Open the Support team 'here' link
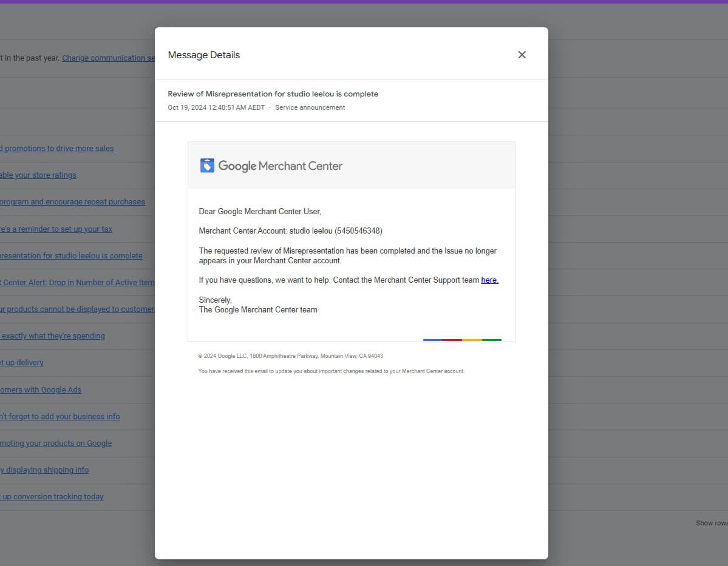728x566 pixels. click(489, 280)
